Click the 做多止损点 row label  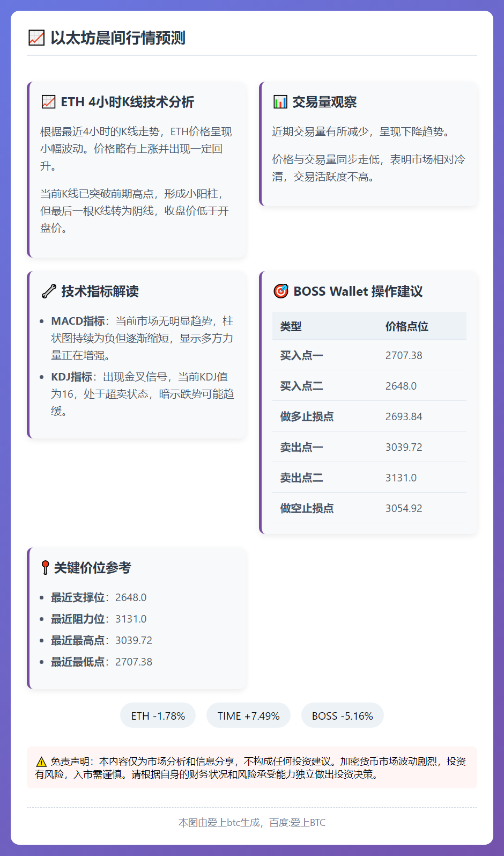pos(307,416)
